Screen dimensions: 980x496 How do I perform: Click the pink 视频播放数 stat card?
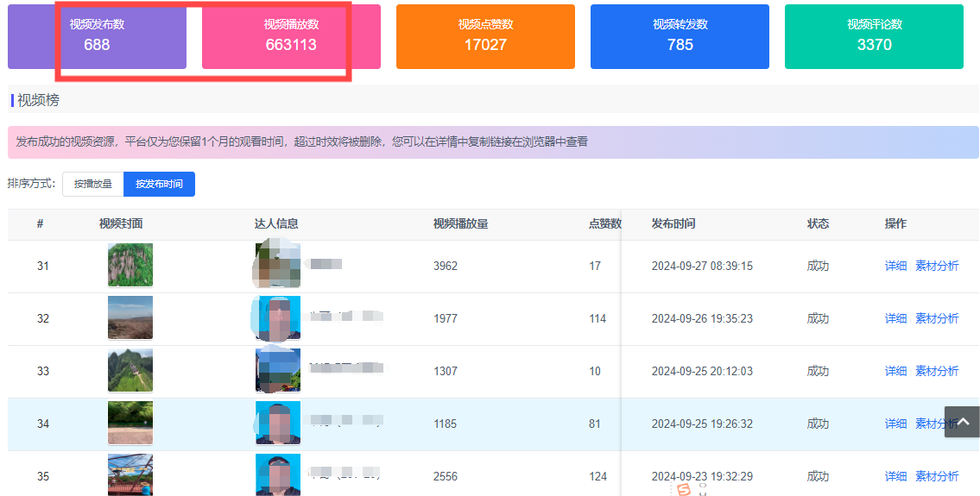click(x=291, y=36)
